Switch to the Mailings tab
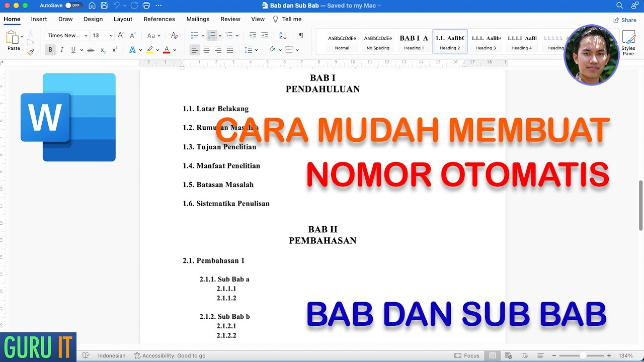644x362 pixels. coord(198,19)
